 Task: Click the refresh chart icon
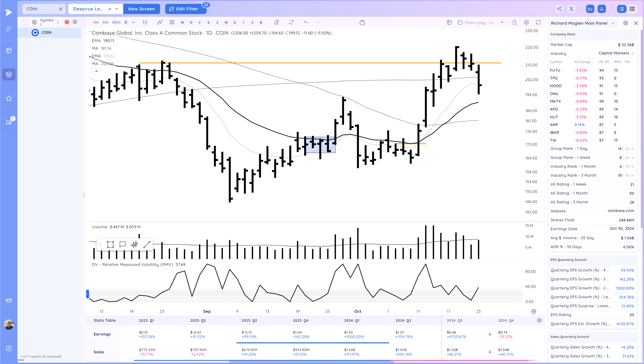[x=291, y=22]
